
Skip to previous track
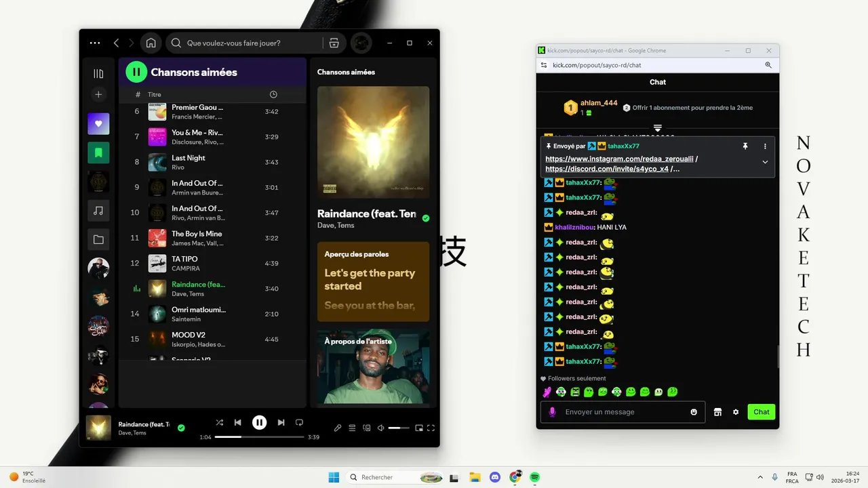pos(237,422)
